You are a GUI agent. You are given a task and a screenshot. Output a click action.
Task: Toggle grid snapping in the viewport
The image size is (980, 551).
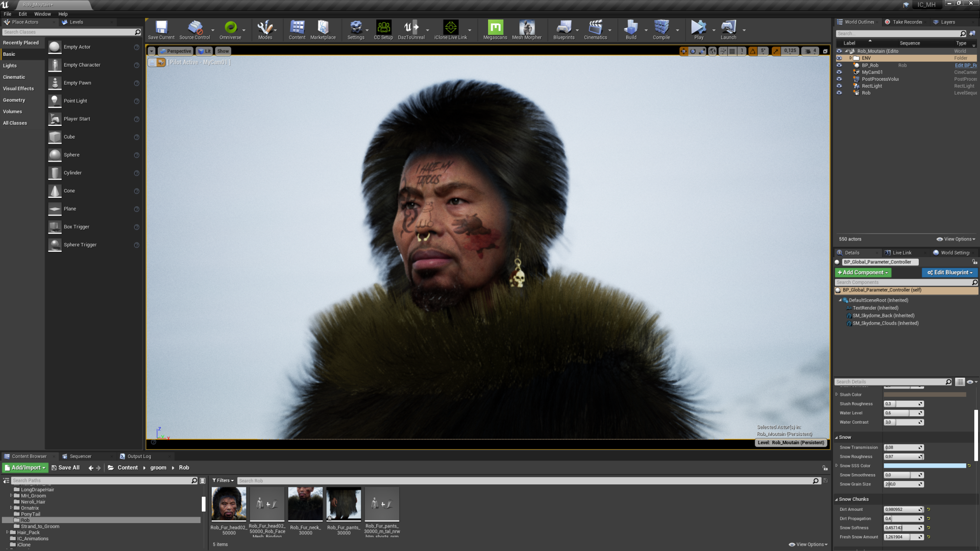pos(732,51)
